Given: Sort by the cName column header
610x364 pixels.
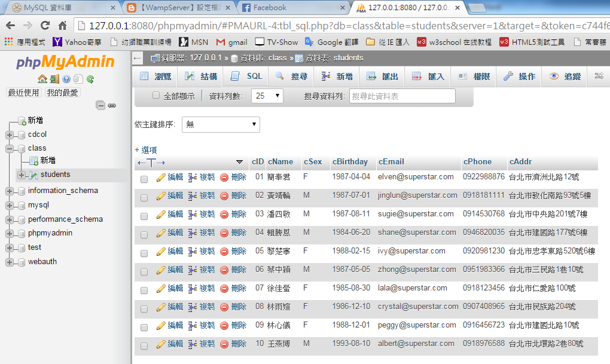Looking at the screenshot, I should (x=280, y=162).
